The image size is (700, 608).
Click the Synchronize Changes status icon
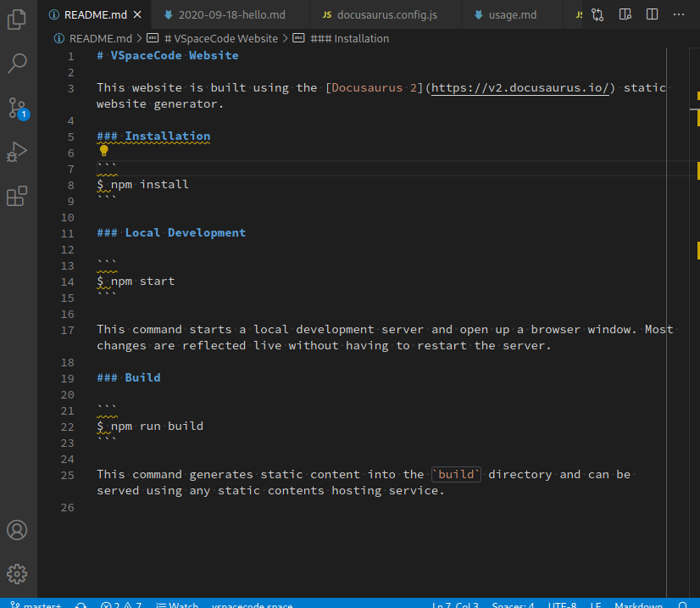(x=81, y=605)
